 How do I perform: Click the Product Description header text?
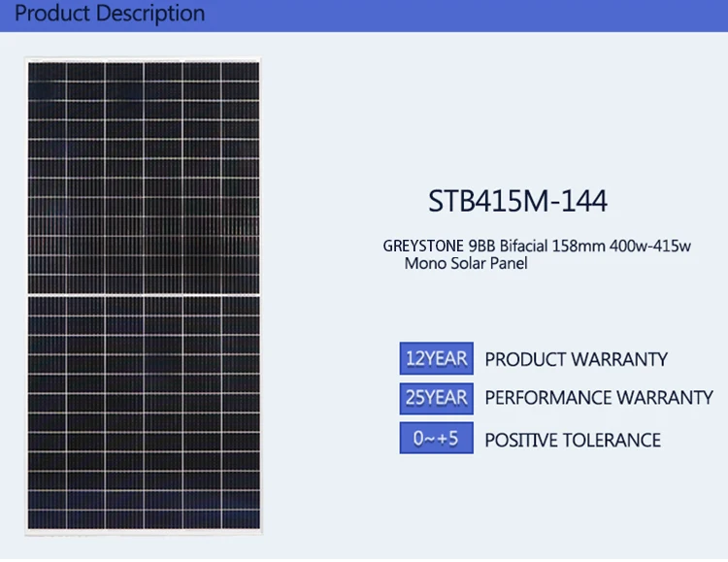[111, 14]
